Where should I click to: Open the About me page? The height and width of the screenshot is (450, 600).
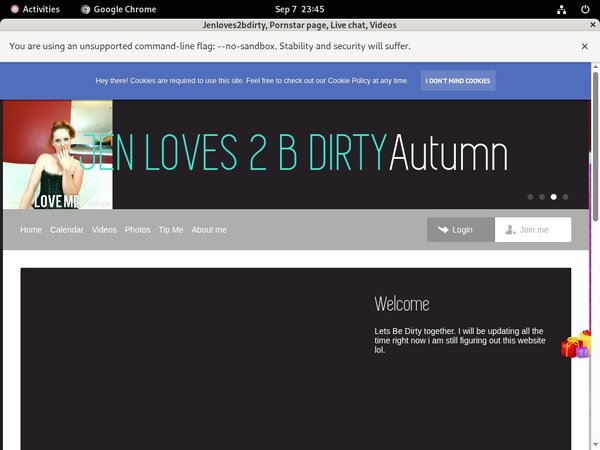209,230
